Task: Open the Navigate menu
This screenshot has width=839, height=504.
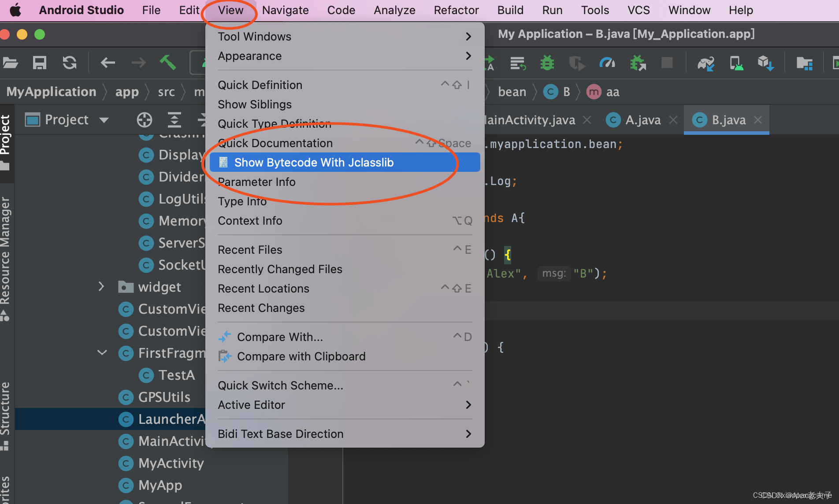Action: tap(285, 10)
